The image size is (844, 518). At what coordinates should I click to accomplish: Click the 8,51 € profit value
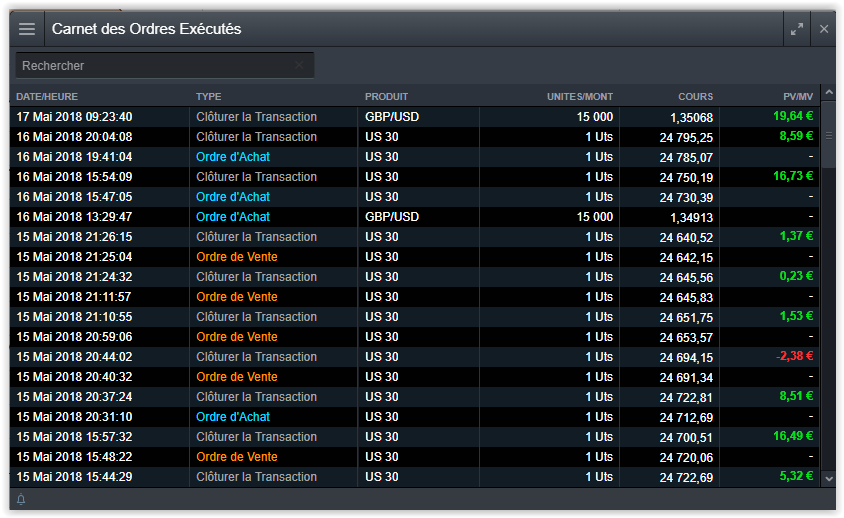coord(796,396)
